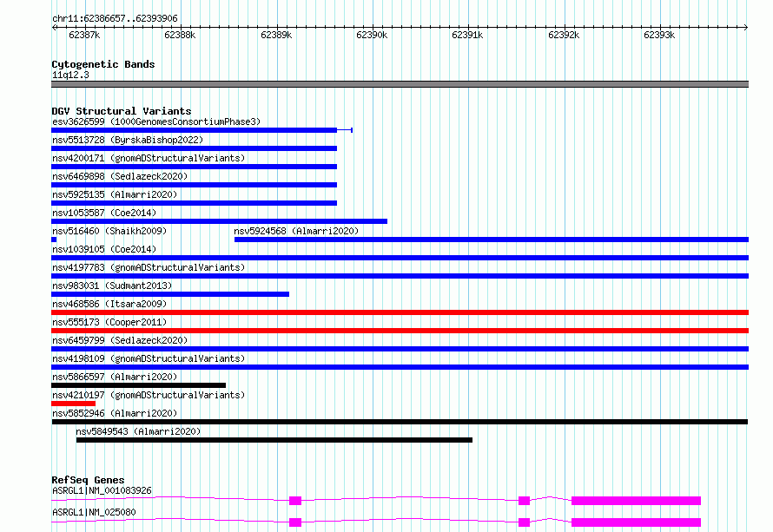
Task: Click the nsv5513728 blue variant bar
Action: point(195,148)
